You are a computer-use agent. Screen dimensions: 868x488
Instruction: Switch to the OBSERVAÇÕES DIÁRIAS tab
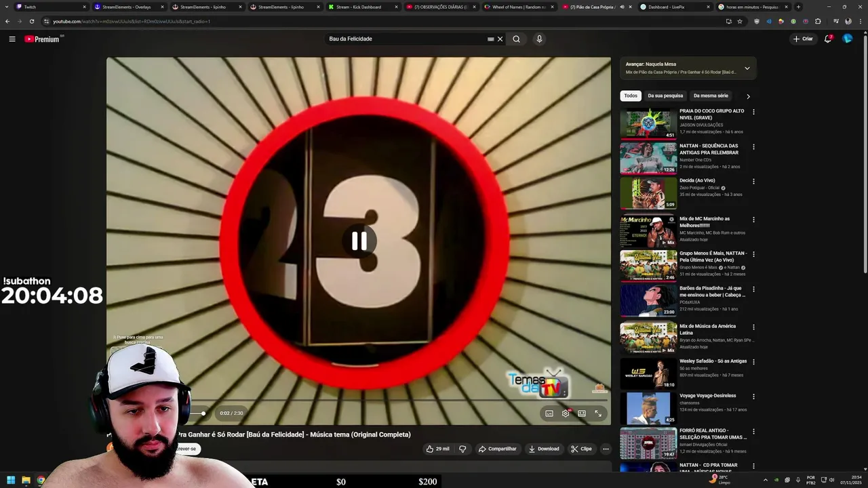pyautogui.click(x=440, y=7)
